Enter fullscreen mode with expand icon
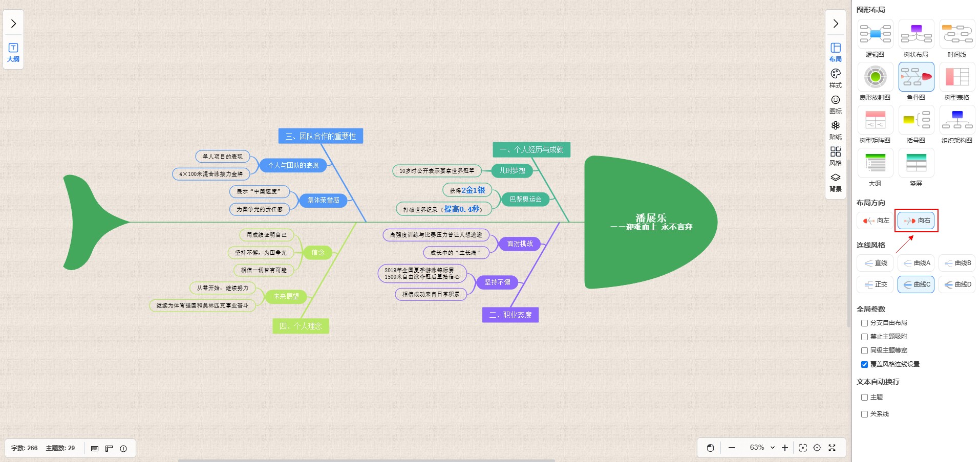This screenshot has height=462, width=980. 832,448
